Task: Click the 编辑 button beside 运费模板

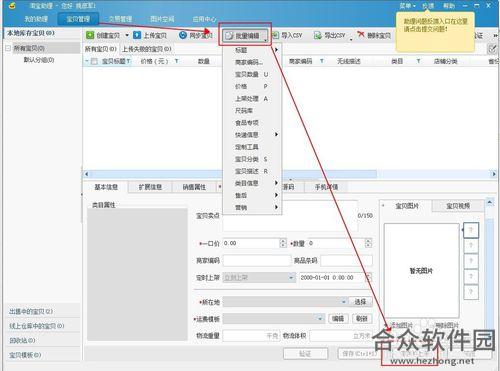Action: [x=338, y=319]
